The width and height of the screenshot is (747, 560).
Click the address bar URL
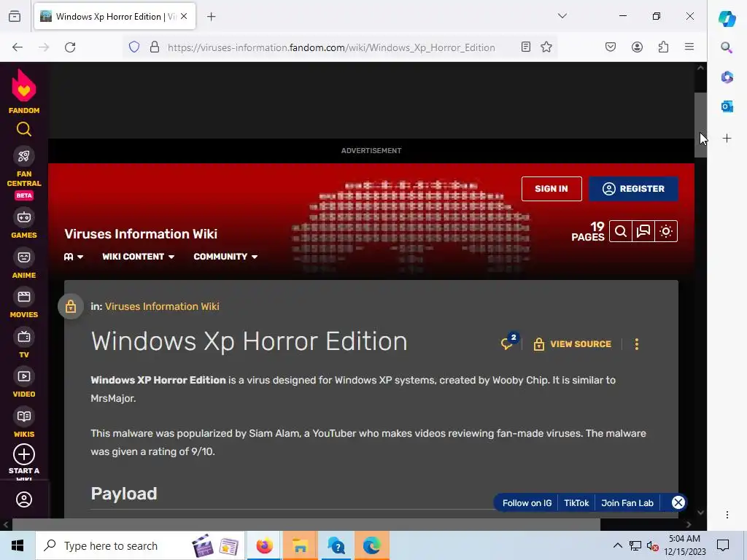click(331, 47)
